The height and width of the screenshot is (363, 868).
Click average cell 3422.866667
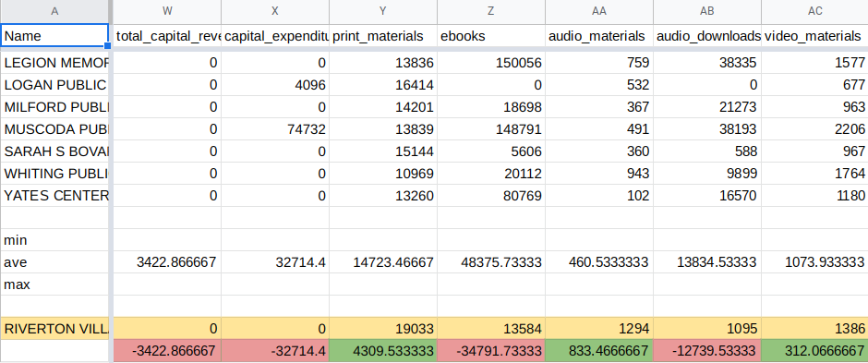pyautogui.click(x=167, y=262)
